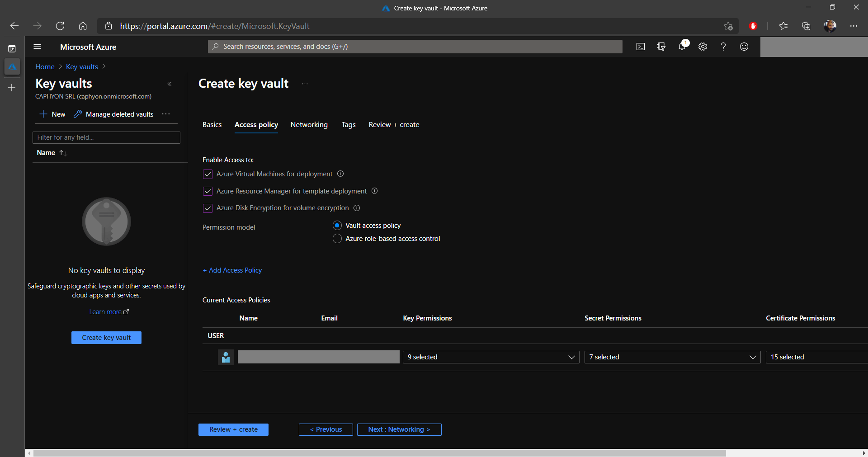This screenshot has width=868, height=457.
Task: Switch to the Review + create tab
Action: click(x=394, y=125)
